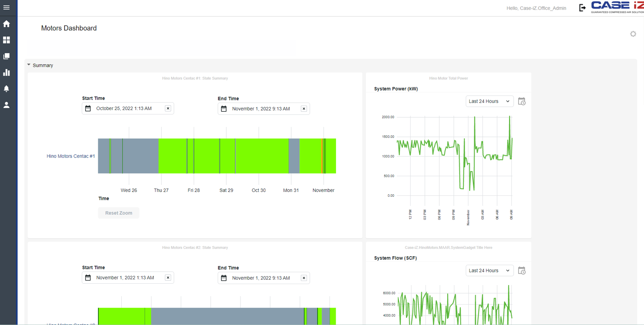
Task: Click the System Flow (SCF) heading
Action: [x=395, y=258]
